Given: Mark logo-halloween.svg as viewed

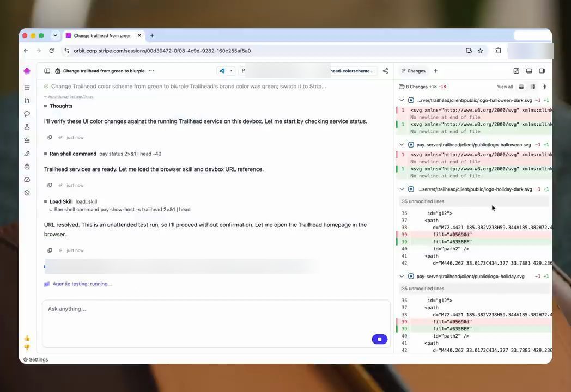Looking at the screenshot, I should tap(411, 144).
